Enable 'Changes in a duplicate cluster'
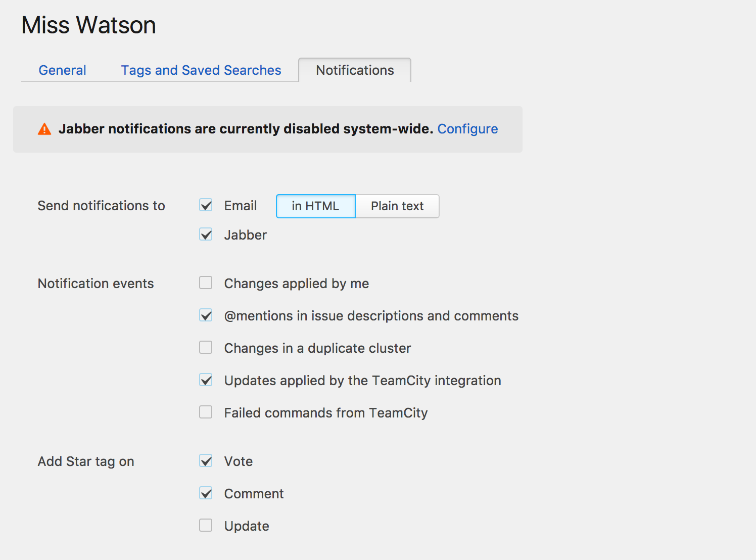 coord(206,348)
